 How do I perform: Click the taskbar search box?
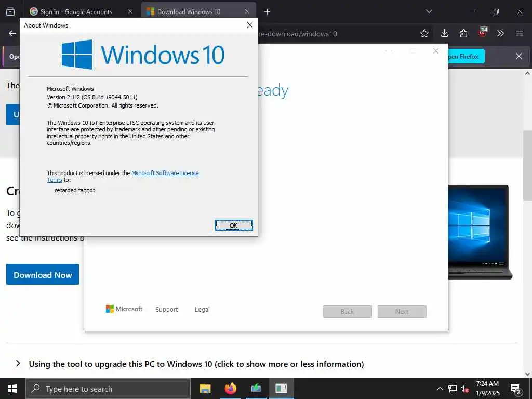pyautogui.click(x=108, y=389)
